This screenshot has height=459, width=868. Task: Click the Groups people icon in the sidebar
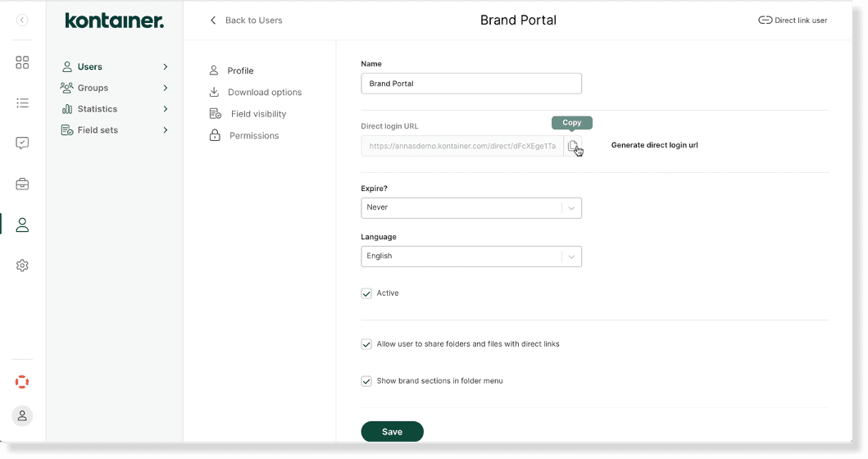(67, 88)
